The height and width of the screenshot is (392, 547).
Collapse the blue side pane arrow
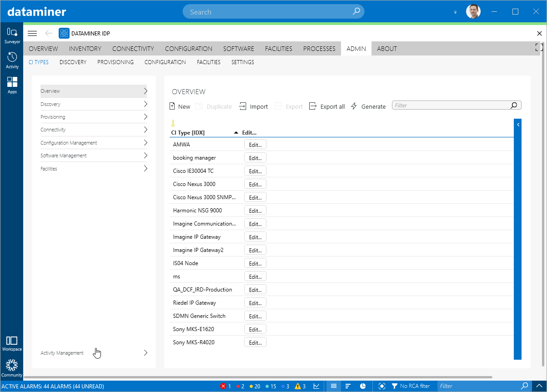(x=517, y=124)
